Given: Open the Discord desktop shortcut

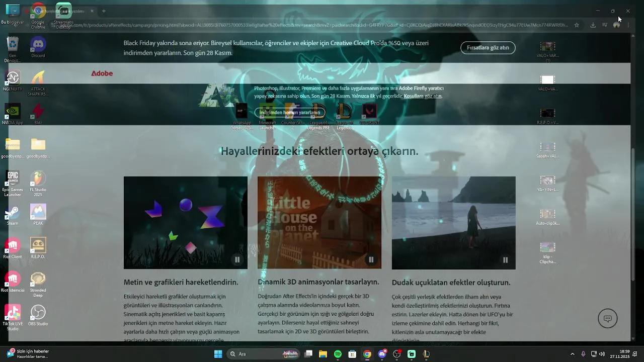Looking at the screenshot, I should pos(38,47).
